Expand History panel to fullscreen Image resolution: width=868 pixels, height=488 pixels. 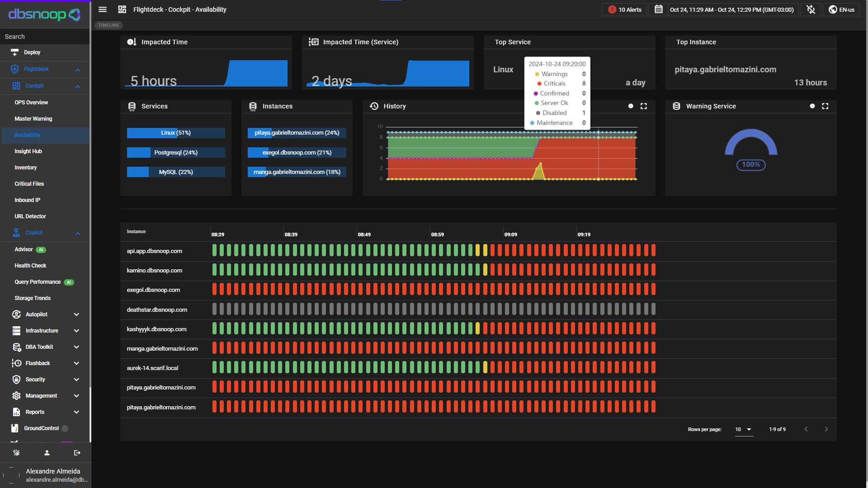pos(644,106)
